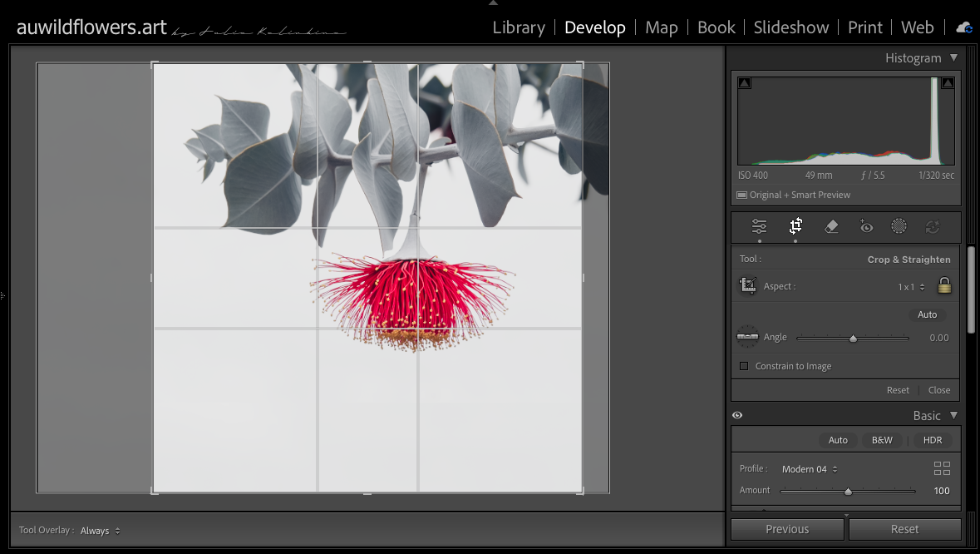Select the Straighten level tool icon
The width and height of the screenshot is (980, 554).
[747, 337]
